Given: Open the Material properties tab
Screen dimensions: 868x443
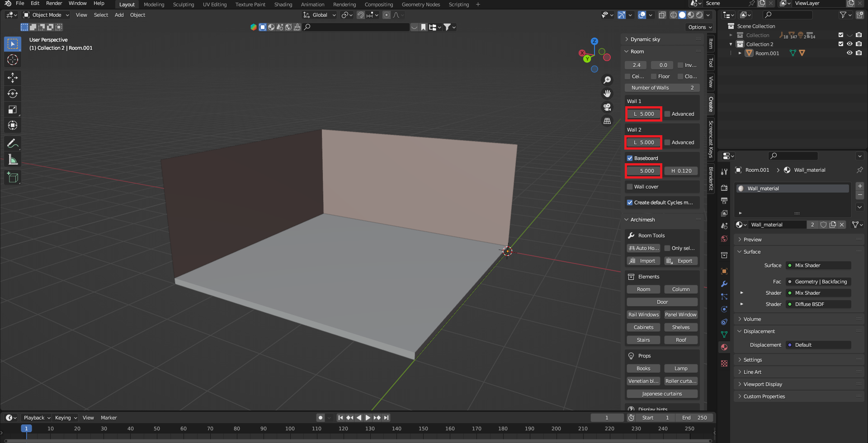Looking at the screenshot, I should [x=724, y=347].
